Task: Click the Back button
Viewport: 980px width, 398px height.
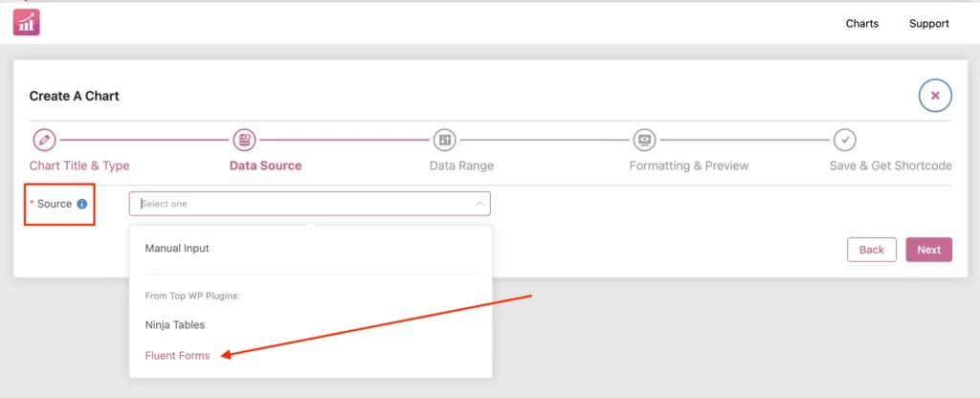Action: 871,250
